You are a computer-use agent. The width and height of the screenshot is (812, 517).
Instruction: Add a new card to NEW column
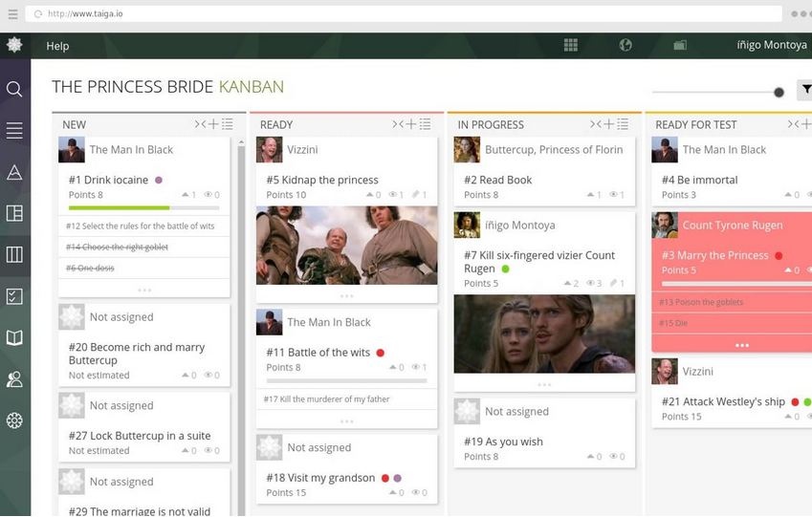pos(213,124)
